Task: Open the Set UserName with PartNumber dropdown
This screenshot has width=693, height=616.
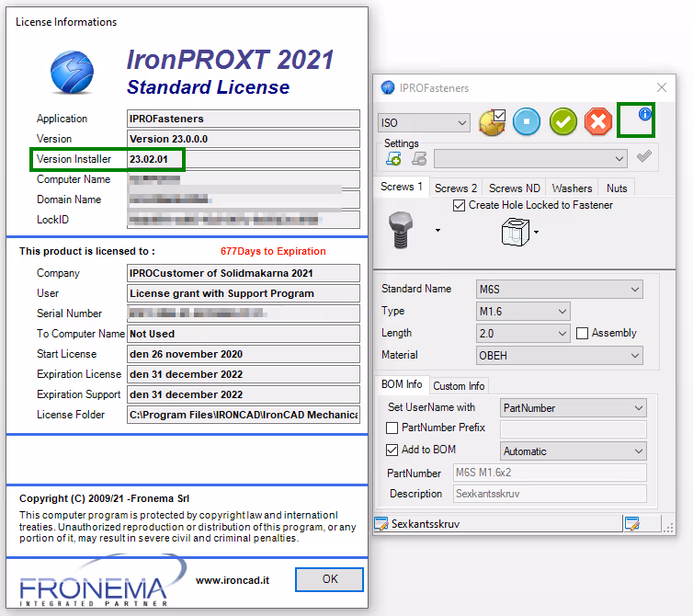Action: [x=574, y=407]
